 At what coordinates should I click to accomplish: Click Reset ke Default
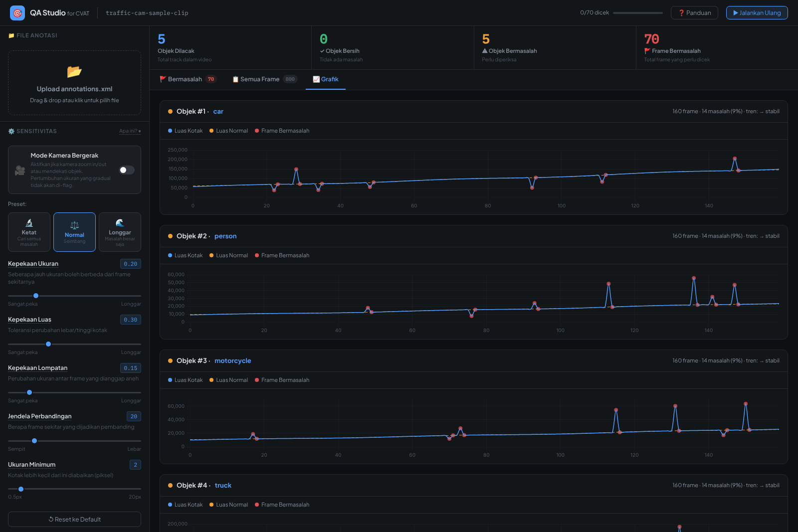pos(74,519)
